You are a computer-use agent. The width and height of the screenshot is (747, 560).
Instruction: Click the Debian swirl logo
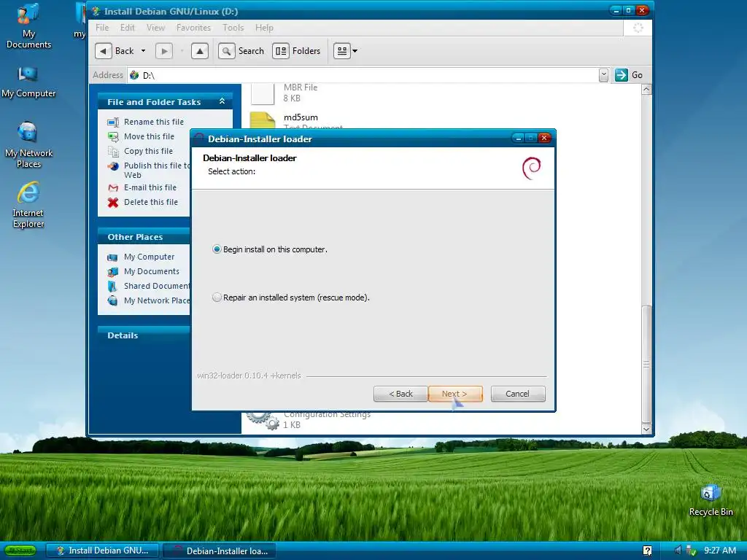[532, 168]
